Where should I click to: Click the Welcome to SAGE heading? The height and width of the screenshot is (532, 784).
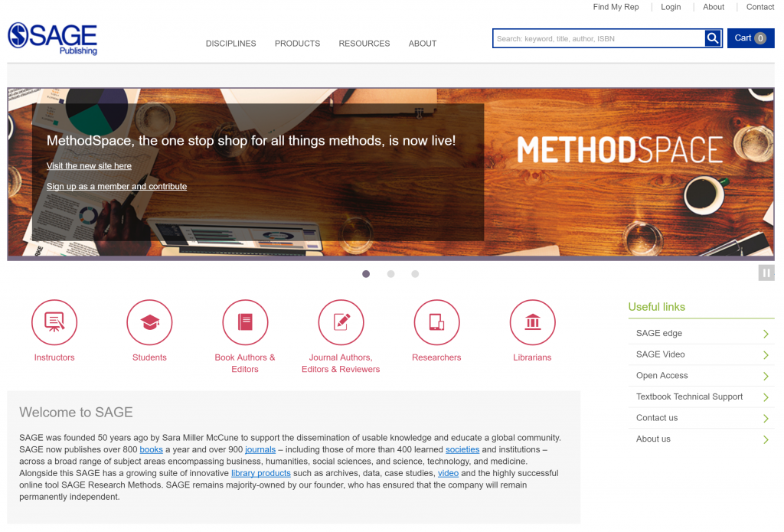[x=76, y=413]
